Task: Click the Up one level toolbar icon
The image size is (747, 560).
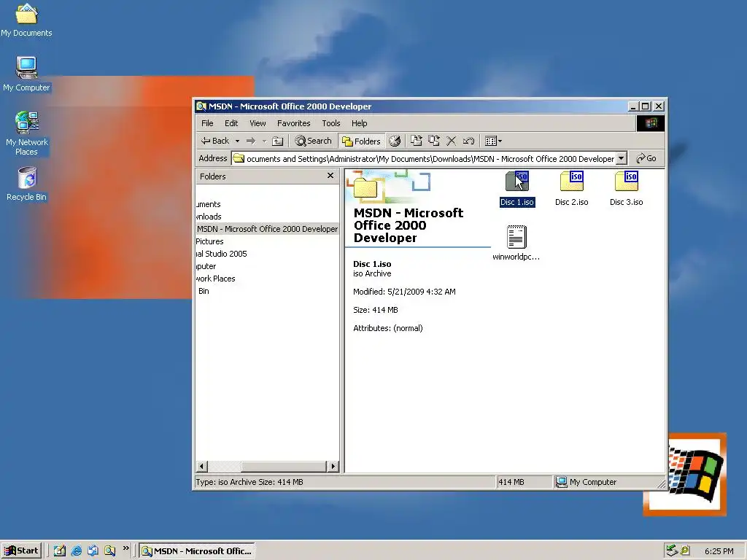Action: (x=277, y=141)
